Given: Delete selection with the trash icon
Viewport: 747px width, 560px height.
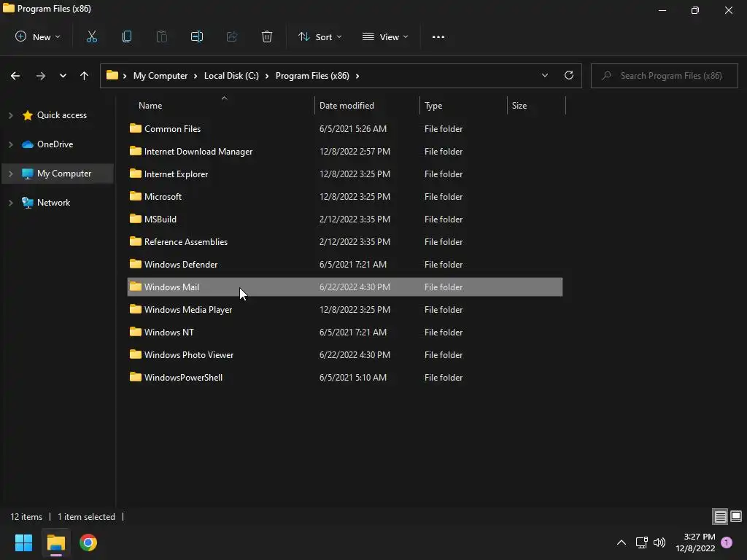Looking at the screenshot, I should 267,36.
